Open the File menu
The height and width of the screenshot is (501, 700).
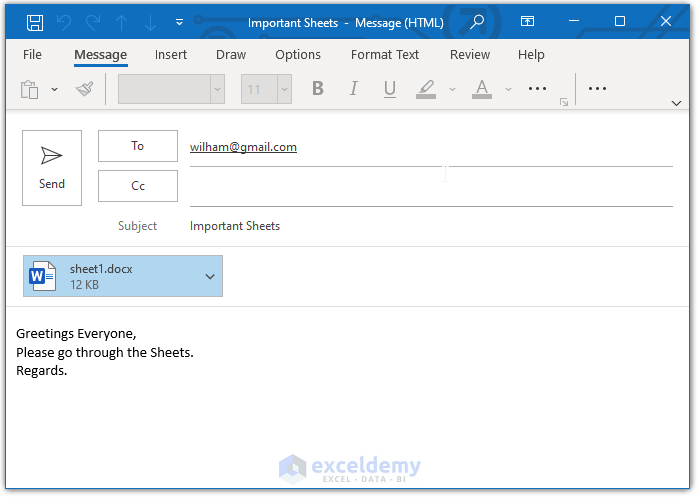pos(32,54)
